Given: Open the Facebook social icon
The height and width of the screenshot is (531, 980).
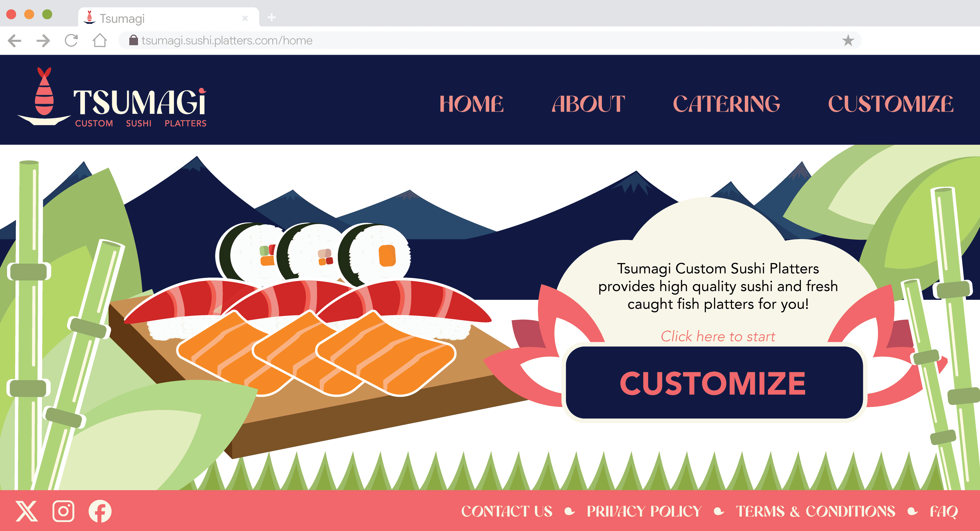Looking at the screenshot, I should (100, 511).
